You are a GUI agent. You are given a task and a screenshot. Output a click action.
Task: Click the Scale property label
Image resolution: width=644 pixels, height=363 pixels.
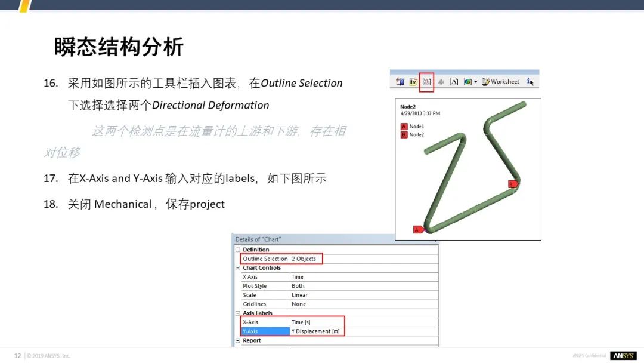(265, 295)
